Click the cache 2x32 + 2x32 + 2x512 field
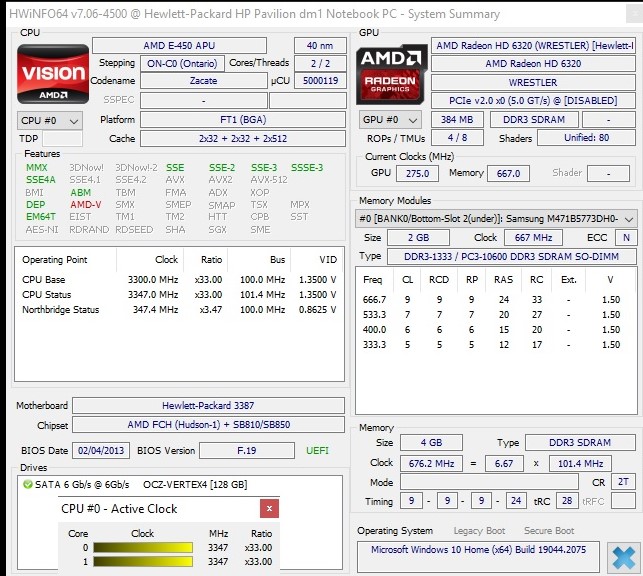 (x=243, y=139)
